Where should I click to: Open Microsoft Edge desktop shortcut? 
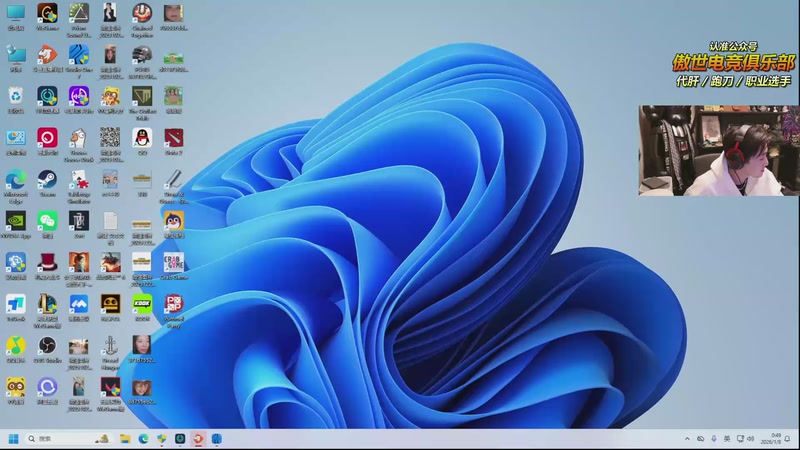point(16,180)
